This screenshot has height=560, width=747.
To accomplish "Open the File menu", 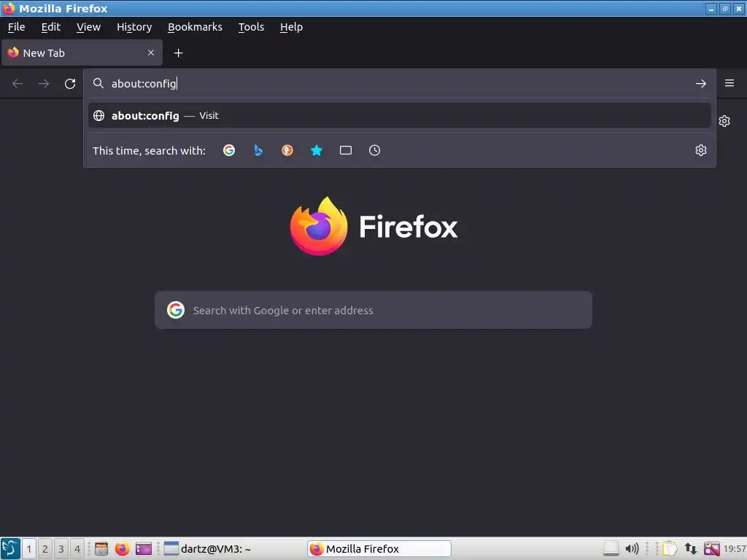I will 16,27.
